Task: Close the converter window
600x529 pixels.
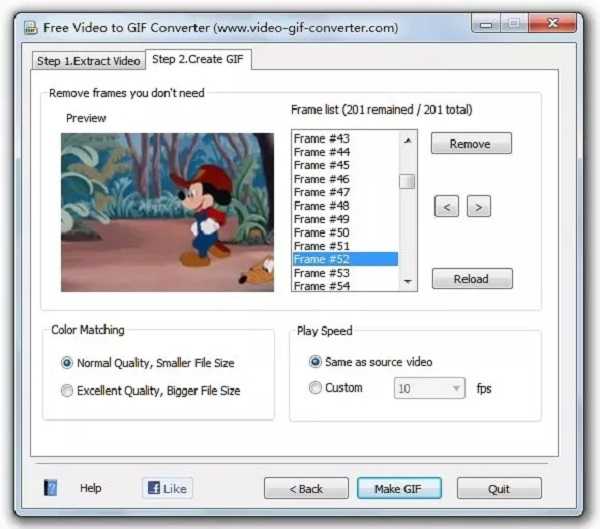Action: 552,23
